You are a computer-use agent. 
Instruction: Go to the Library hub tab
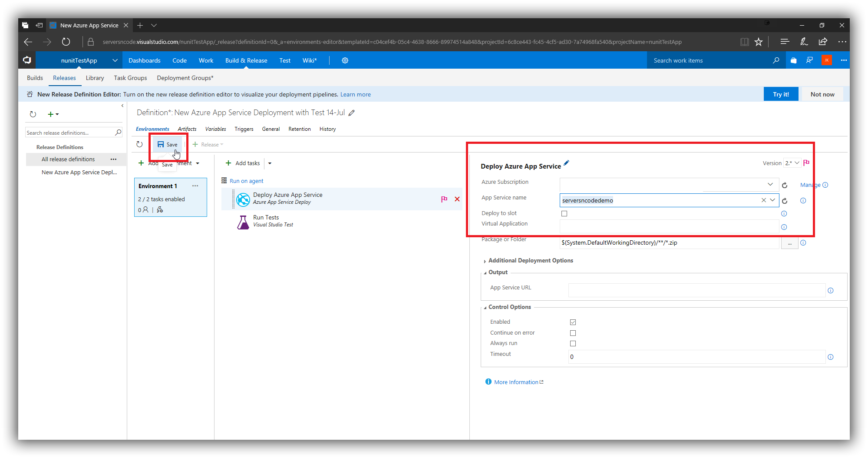pos(95,78)
